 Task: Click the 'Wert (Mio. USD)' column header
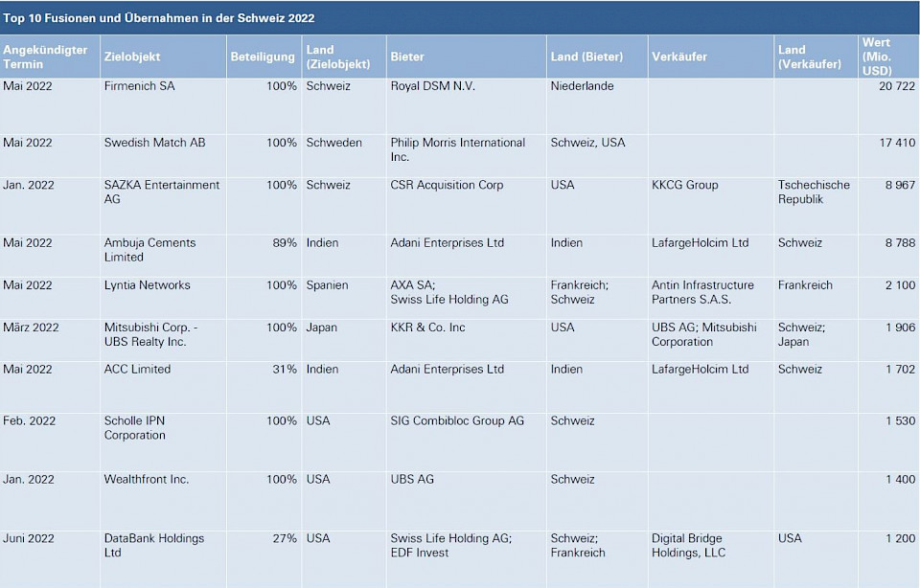(876, 57)
